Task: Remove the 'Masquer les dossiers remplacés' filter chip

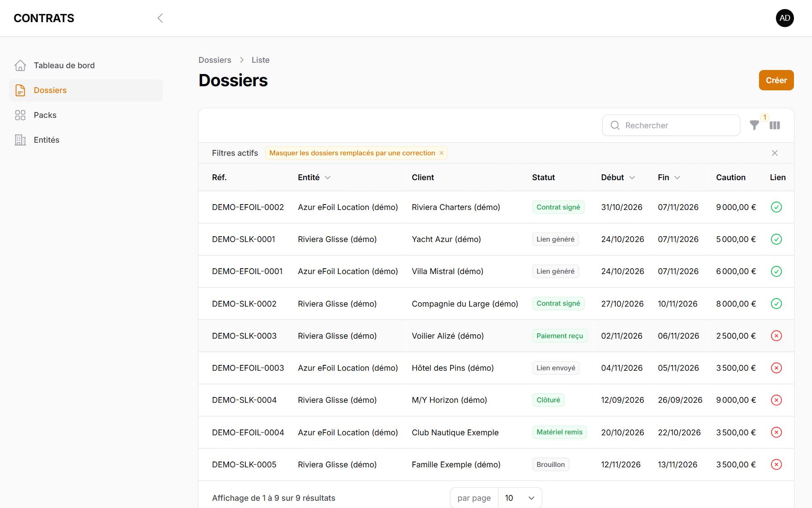Action: (442, 153)
